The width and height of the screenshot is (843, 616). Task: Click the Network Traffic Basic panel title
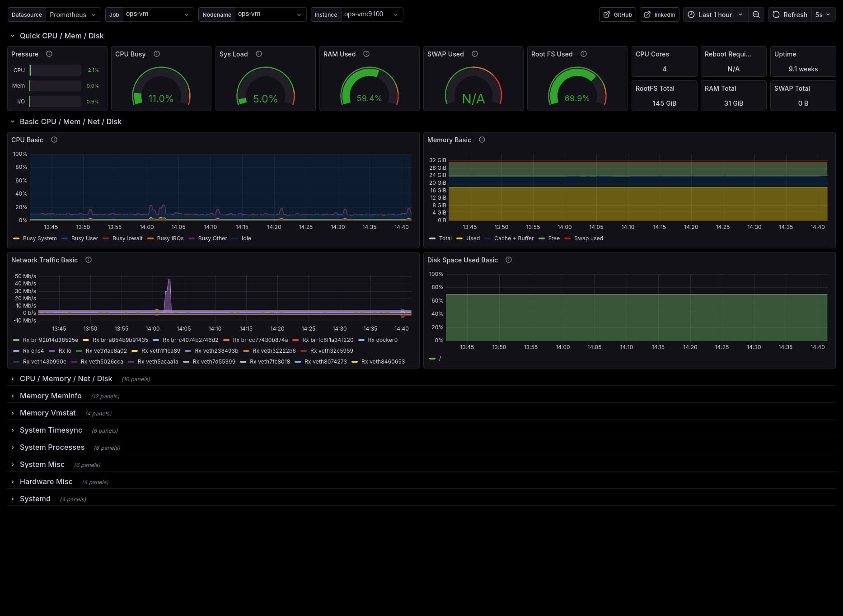(x=44, y=260)
